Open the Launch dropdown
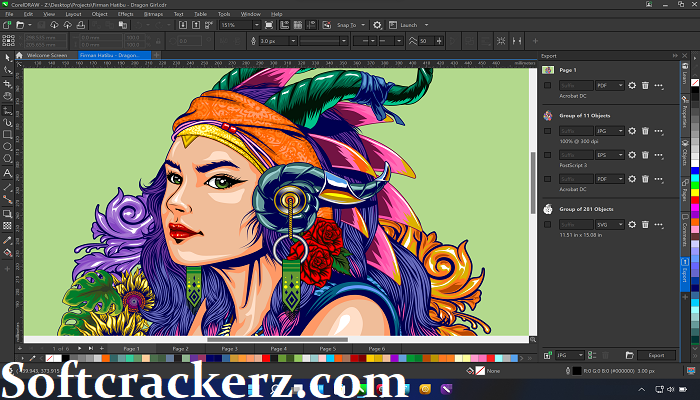The height and width of the screenshot is (400, 700). (x=426, y=25)
